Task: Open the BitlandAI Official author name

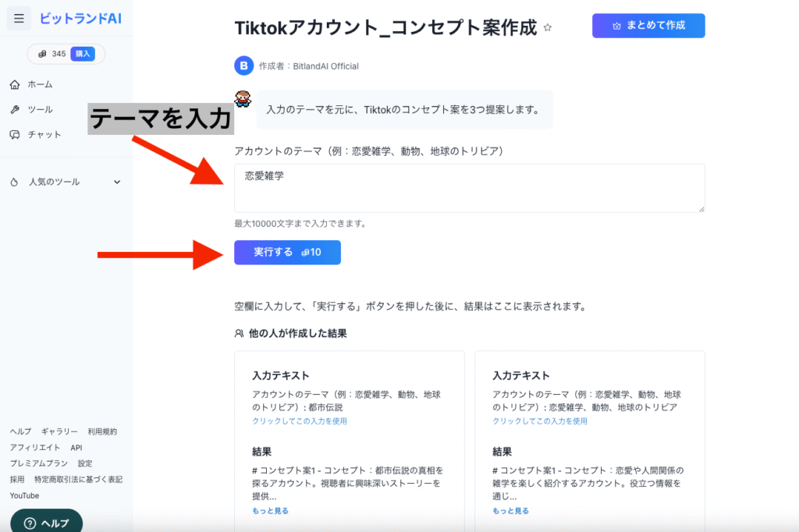Action: pyautogui.click(x=325, y=66)
